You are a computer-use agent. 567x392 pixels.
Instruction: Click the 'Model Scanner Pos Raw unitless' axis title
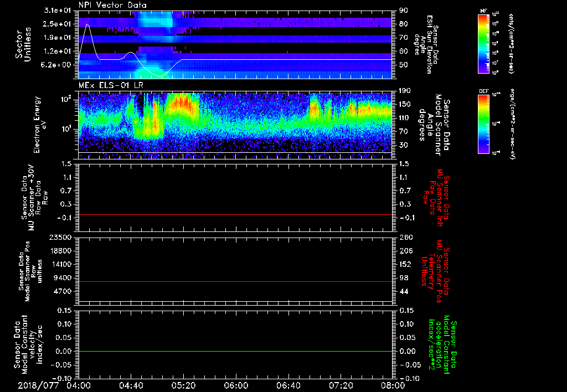(30, 271)
